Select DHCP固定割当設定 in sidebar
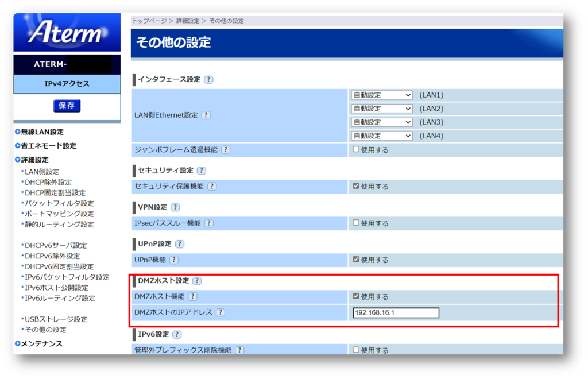The width and height of the screenshot is (588, 379). [x=55, y=193]
